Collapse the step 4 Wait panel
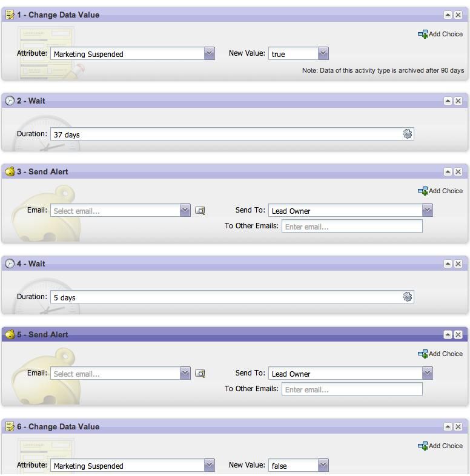The height and width of the screenshot is (476, 470). [448, 264]
